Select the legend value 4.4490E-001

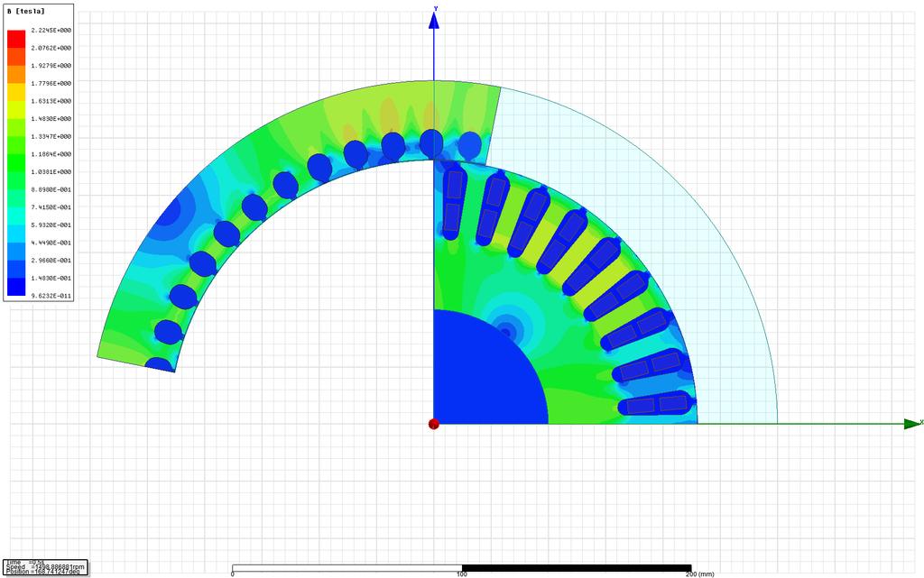point(51,243)
